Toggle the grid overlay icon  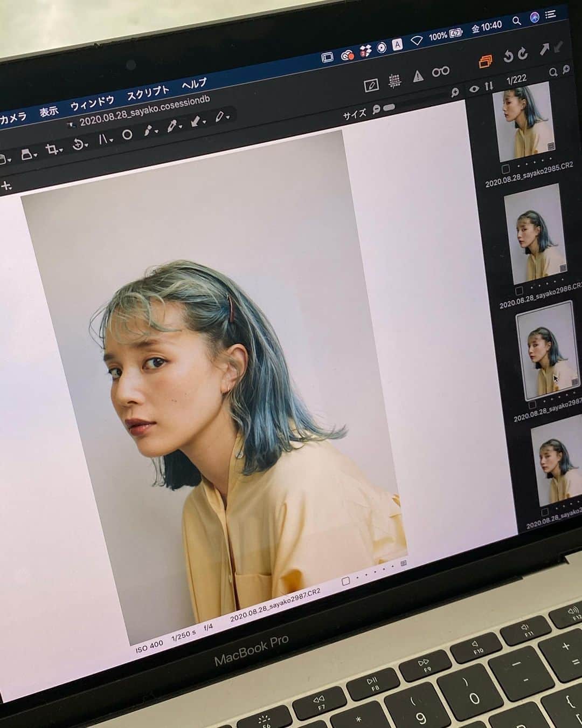[394, 81]
